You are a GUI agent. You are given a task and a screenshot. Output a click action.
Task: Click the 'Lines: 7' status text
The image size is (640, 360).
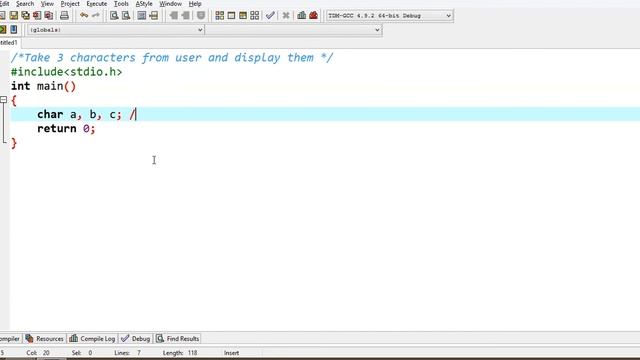click(127, 353)
